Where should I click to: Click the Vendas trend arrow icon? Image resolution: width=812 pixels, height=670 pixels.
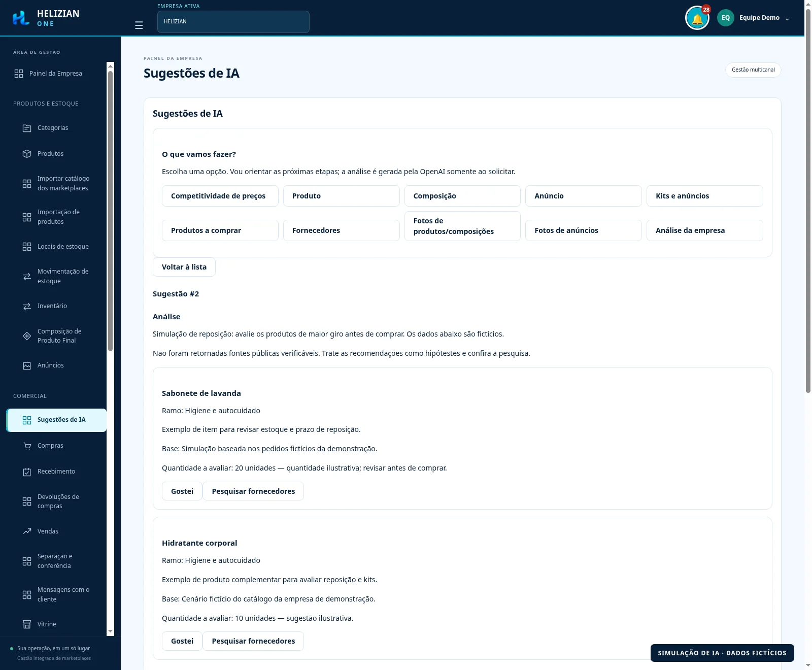coord(27,531)
